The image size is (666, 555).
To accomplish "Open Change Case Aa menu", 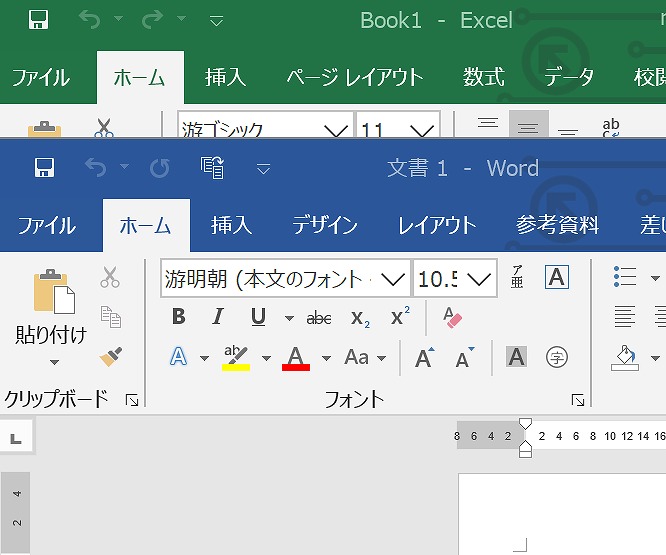I will pos(365,358).
